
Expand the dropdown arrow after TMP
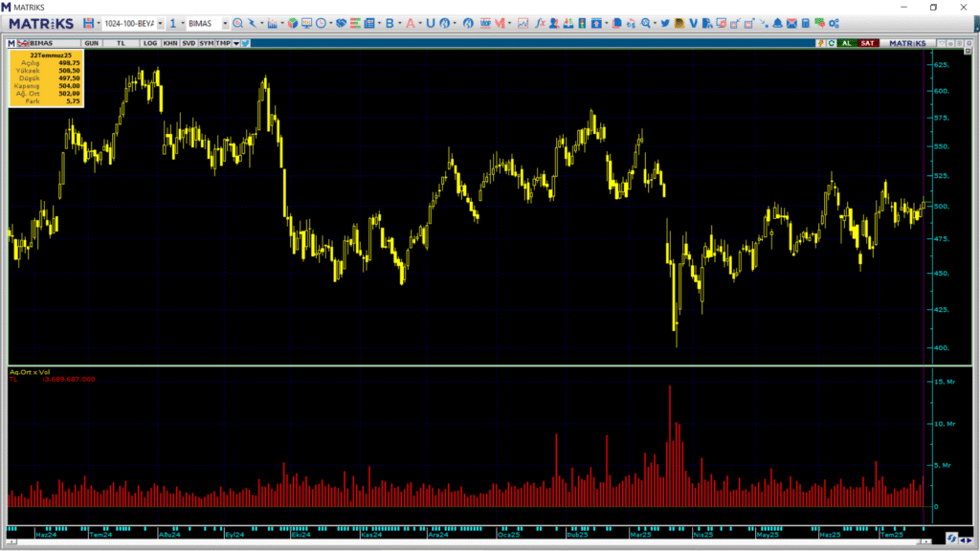tap(235, 43)
